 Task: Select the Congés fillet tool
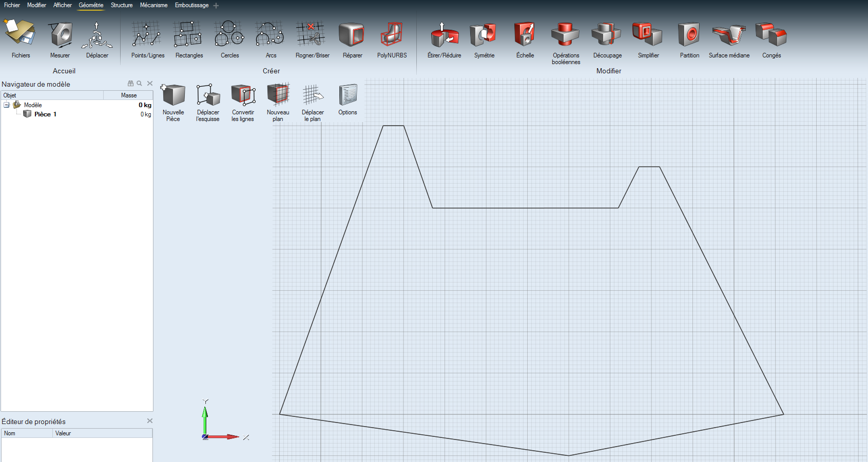(x=771, y=34)
